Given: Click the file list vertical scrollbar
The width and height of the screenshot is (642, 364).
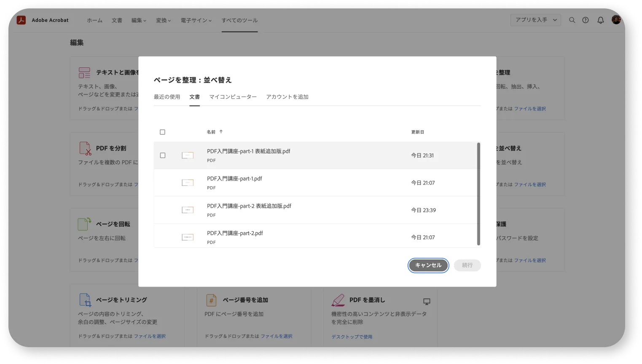Looking at the screenshot, I should coord(478,194).
